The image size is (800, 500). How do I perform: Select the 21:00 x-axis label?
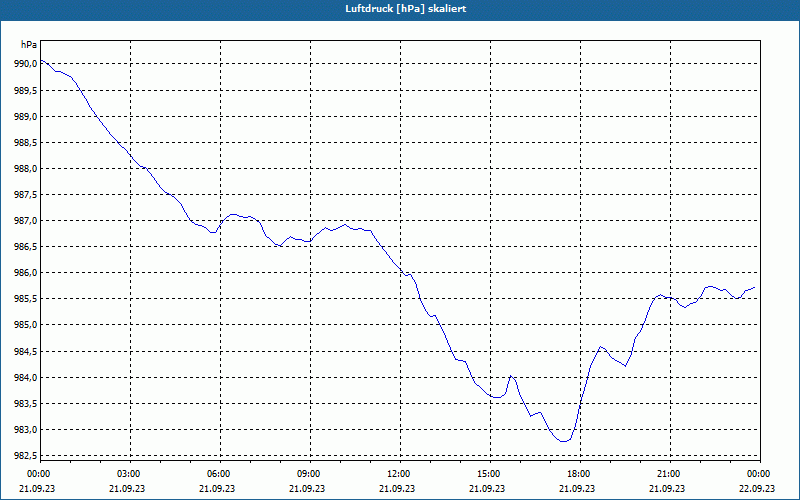point(667,474)
